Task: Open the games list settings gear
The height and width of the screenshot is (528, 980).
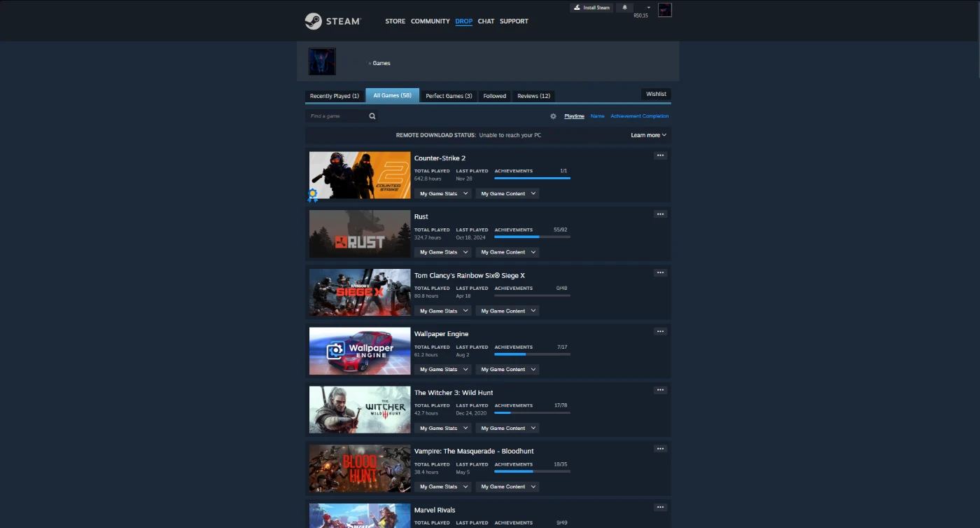Action: 553,116
